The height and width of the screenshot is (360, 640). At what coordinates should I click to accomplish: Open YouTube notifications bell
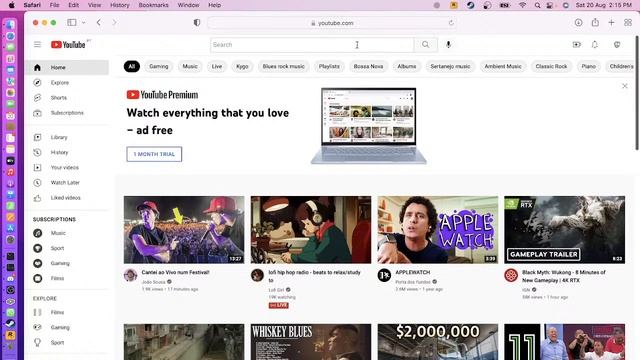coord(595,44)
